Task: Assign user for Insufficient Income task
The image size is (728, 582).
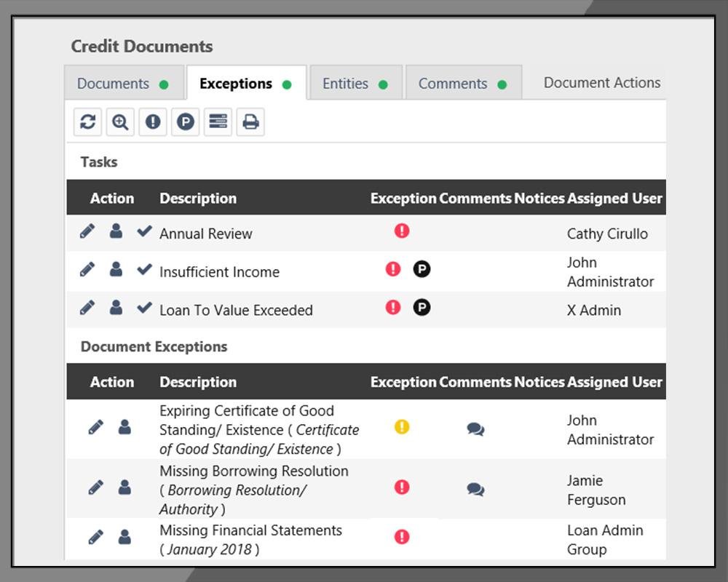Action: pos(116,270)
